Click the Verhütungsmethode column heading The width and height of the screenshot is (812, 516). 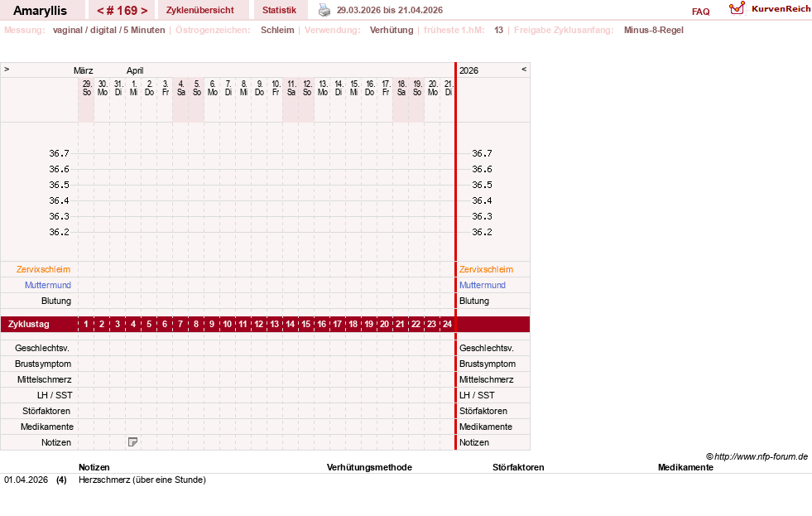click(369, 467)
